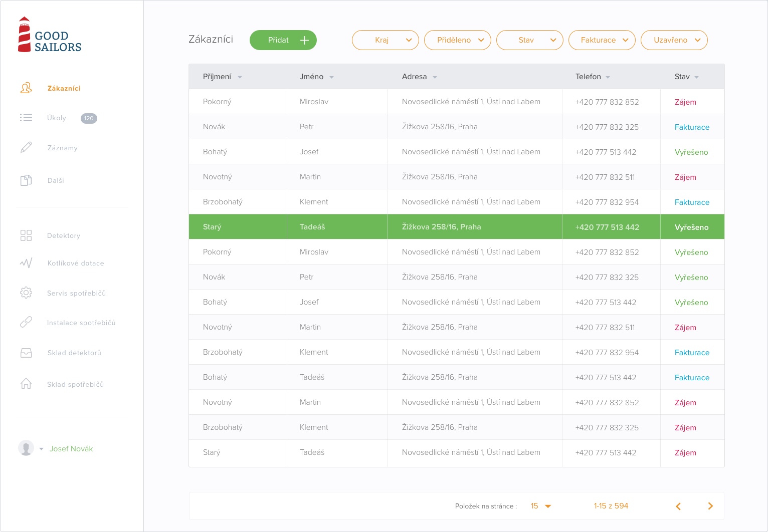Screen dimensions: 768x532
Task: Click plus icon on Přidat button
Action: (304, 40)
